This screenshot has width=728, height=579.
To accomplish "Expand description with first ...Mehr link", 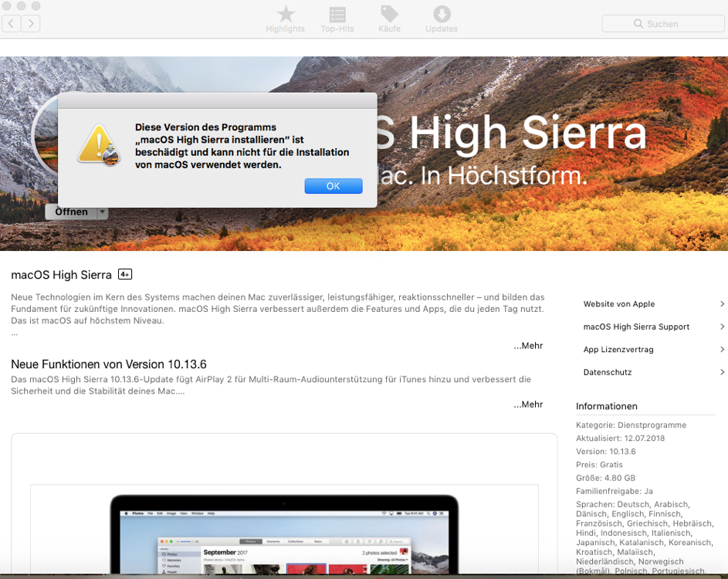I will click(528, 346).
